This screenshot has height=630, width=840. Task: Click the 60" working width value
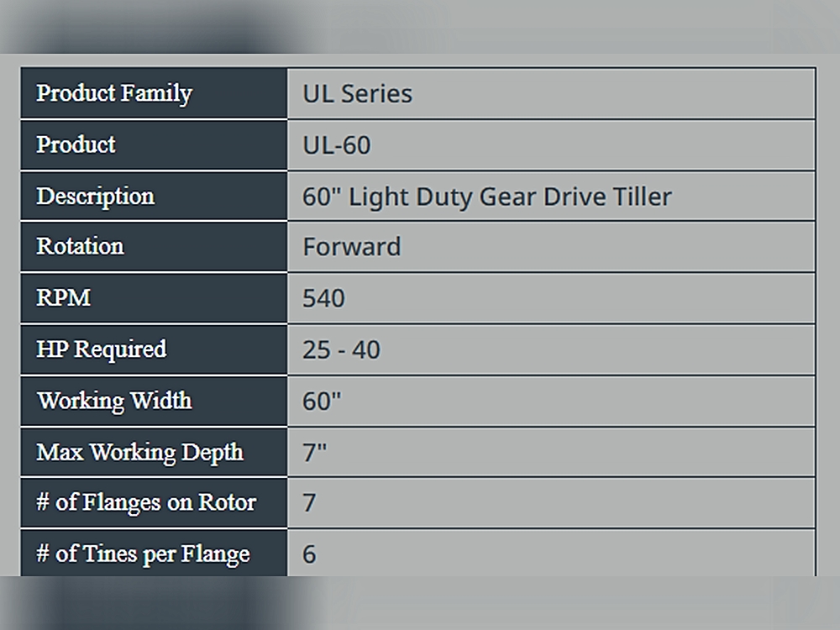[x=322, y=401]
